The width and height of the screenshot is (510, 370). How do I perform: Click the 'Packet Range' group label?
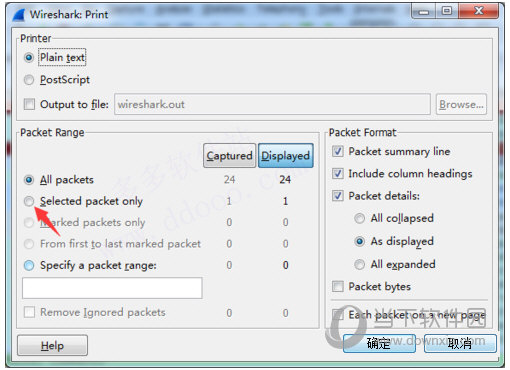[52, 132]
